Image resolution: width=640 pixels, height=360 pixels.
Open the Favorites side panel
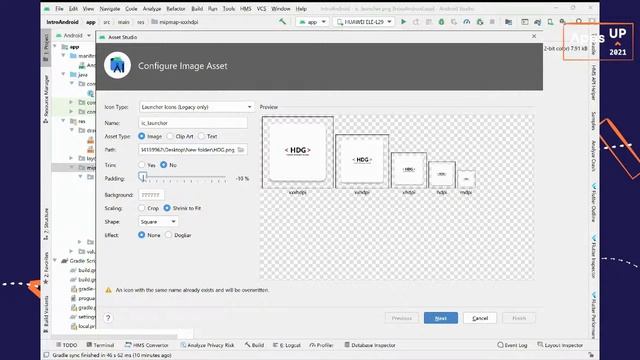pos(46,268)
